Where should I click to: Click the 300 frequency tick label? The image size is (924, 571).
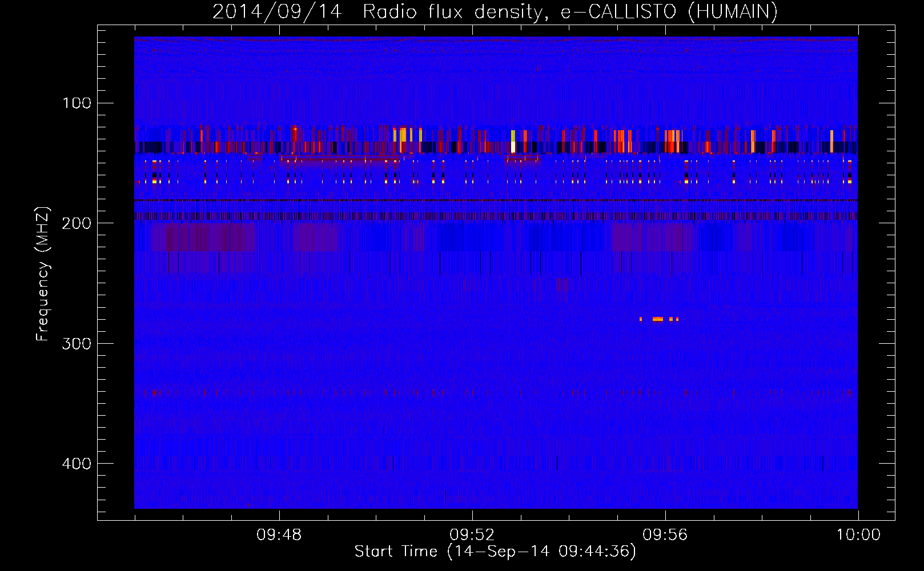pos(77,343)
